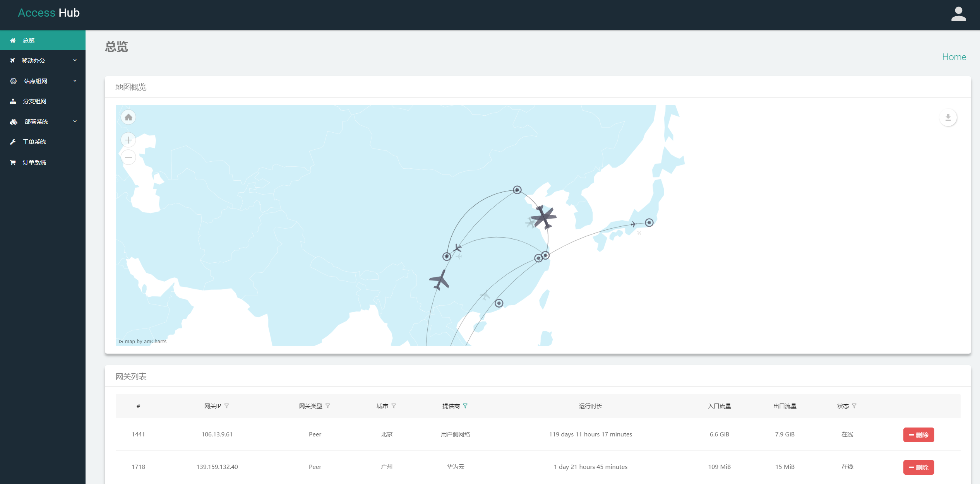
Task: Click IP address 106.13.9.61
Action: click(217, 434)
